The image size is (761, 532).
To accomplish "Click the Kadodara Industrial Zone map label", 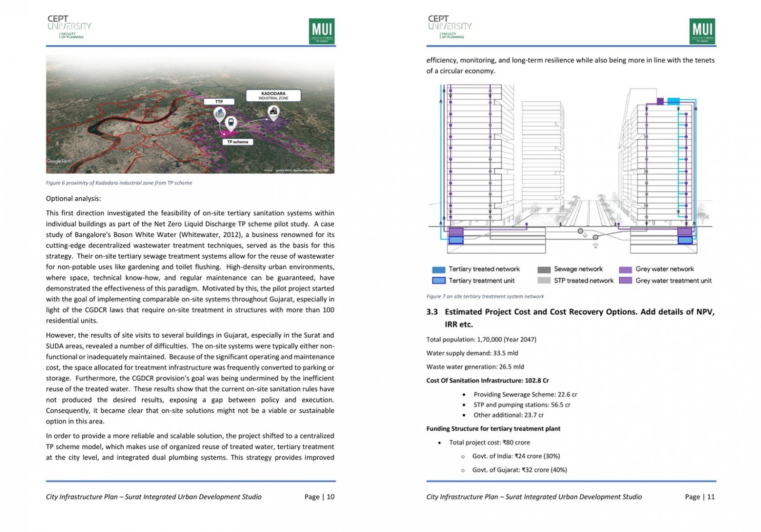I will (273, 96).
